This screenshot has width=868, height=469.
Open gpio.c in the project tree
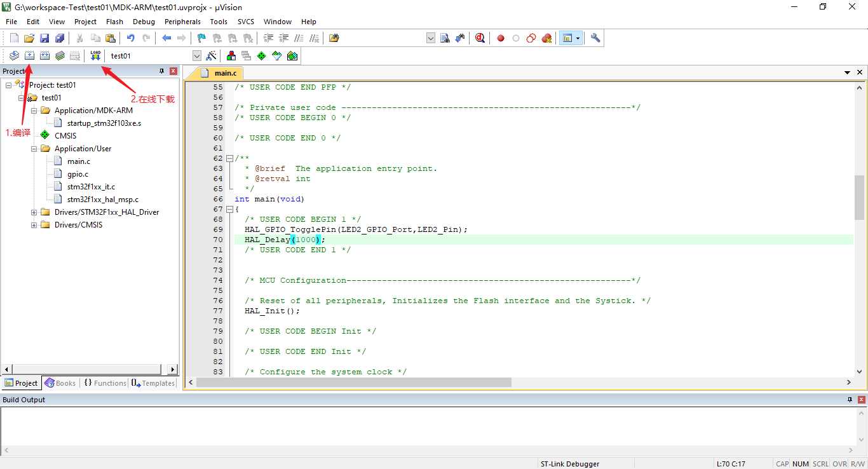click(x=78, y=174)
